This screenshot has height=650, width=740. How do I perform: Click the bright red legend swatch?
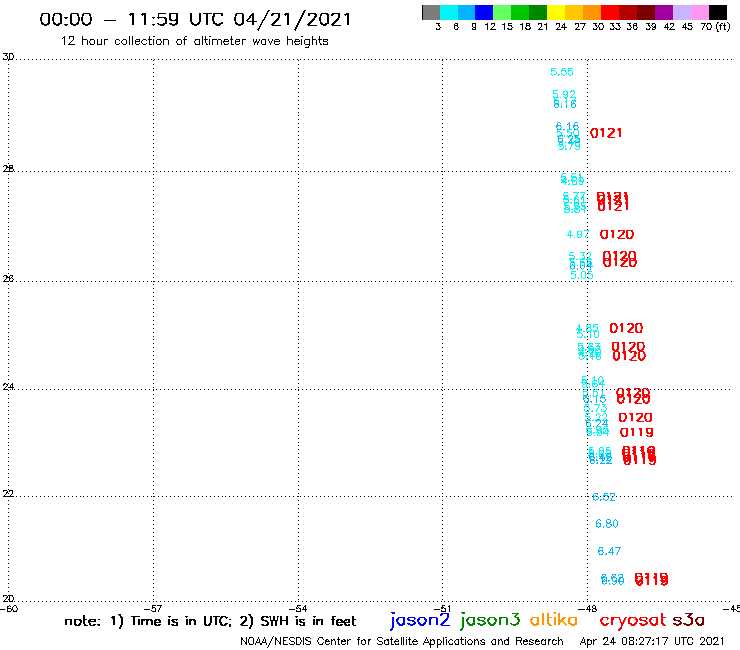pyautogui.click(x=610, y=12)
